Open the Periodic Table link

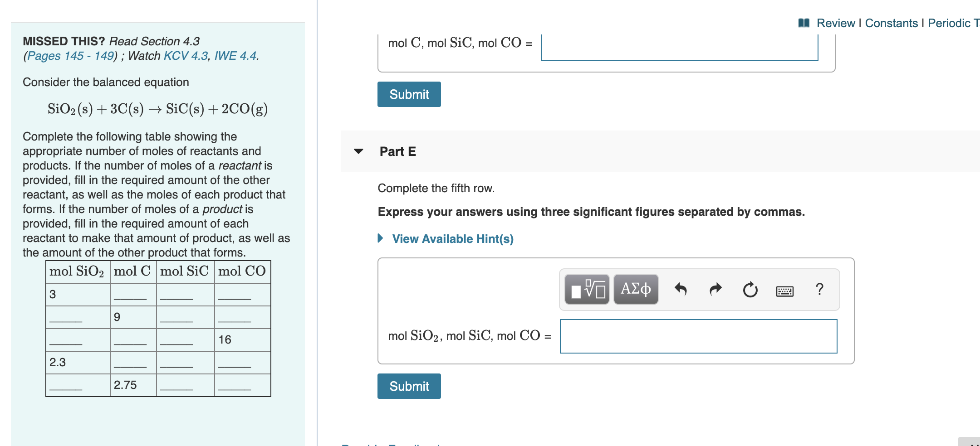(954, 23)
